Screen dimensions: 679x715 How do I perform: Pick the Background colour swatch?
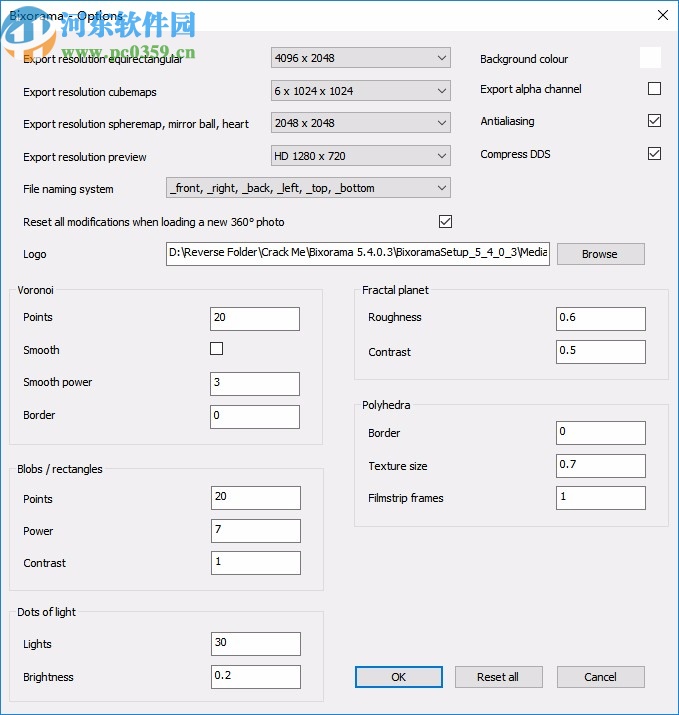(x=650, y=58)
